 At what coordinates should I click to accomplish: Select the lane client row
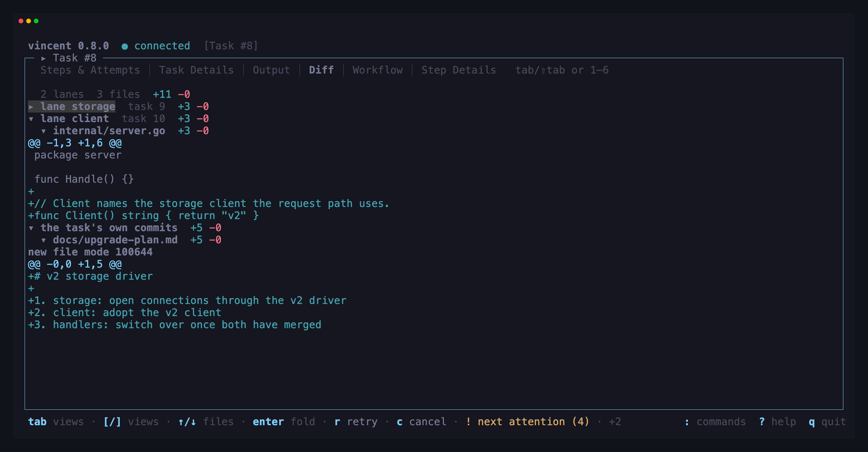click(119, 119)
